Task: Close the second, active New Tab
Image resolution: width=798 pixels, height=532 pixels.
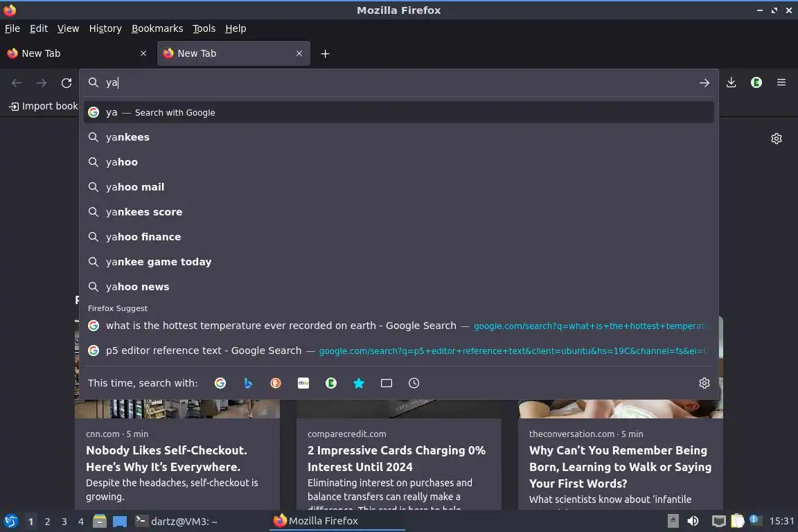Action: click(299, 53)
